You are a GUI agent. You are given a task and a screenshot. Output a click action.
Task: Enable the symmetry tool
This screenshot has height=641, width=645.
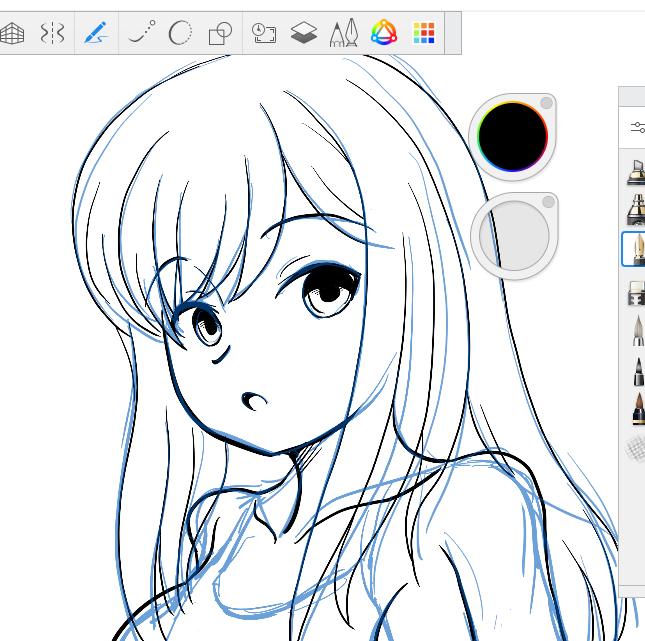coord(53,33)
